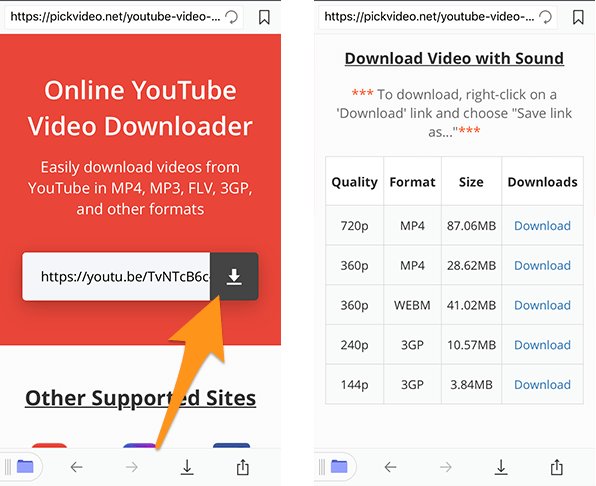Download the 360p MP4 28.62MB video
This screenshot has height=486, width=596.
tap(542, 265)
